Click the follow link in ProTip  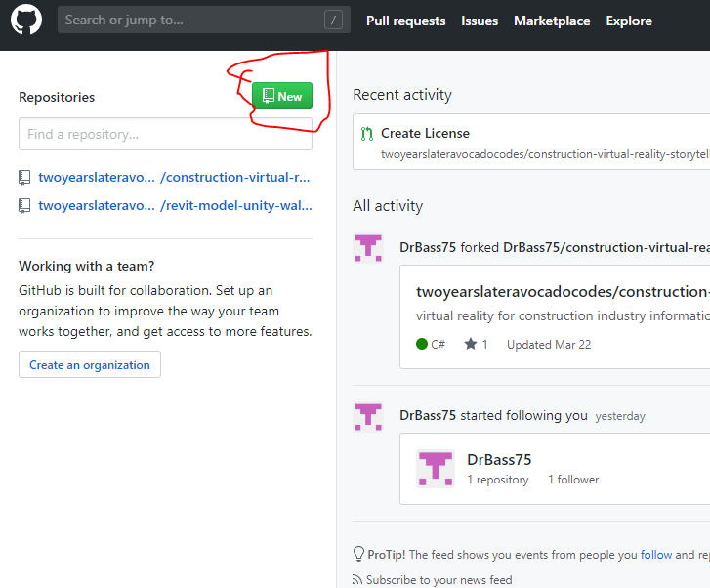coord(656,555)
